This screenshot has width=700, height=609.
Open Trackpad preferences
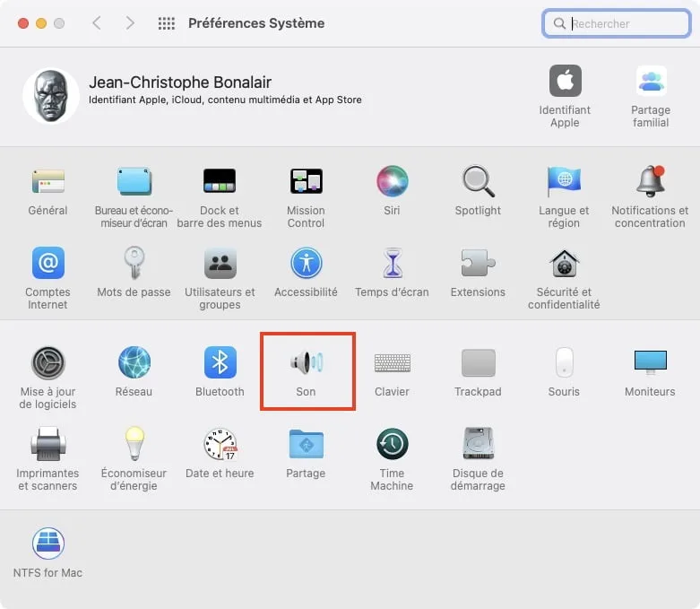click(x=478, y=362)
